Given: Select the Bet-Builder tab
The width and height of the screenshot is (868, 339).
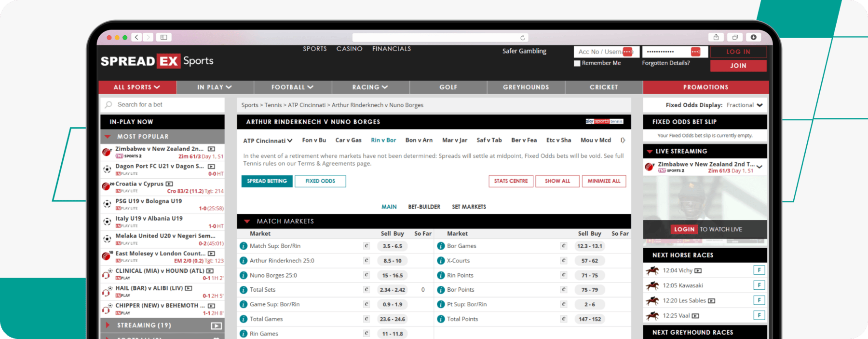Looking at the screenshot, I should coord(424,207).
